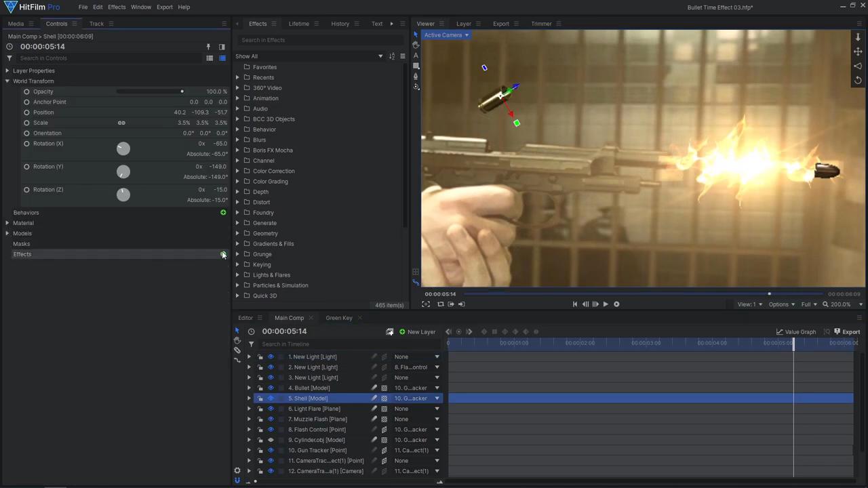Jump to start of the clip
The image size is (868, 488).
(575, 304)
